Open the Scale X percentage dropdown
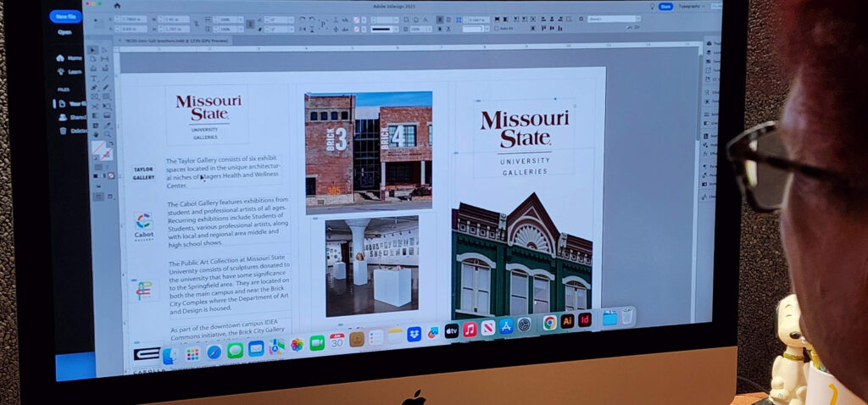 pos(241,19)
